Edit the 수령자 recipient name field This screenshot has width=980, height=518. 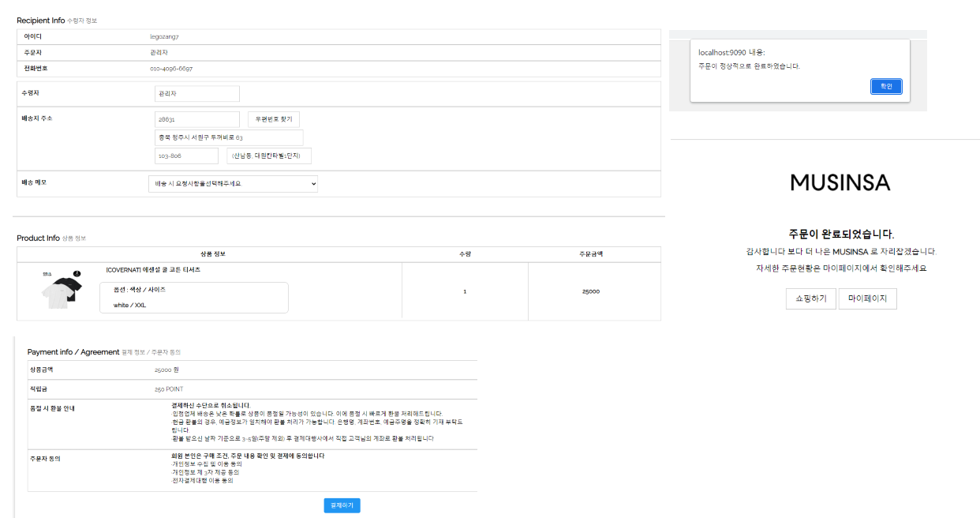[197, 93]
